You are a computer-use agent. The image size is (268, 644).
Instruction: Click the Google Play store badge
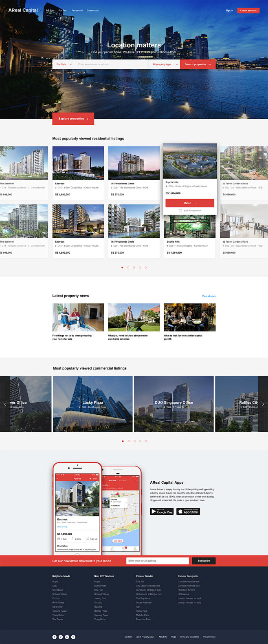(162, 511)
